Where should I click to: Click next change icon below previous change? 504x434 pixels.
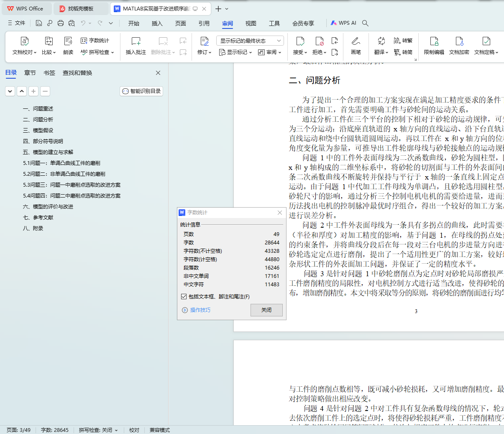(x=335, y=52)
